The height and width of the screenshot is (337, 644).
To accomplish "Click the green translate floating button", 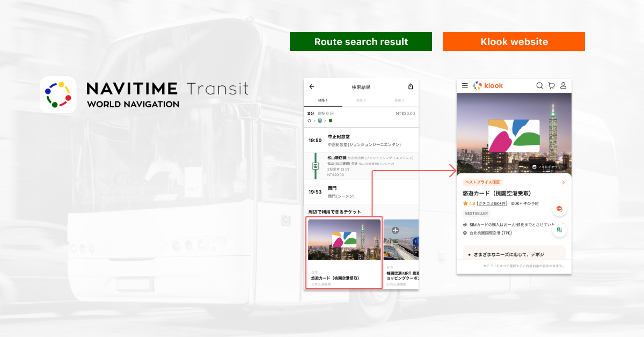I will [559, 230].
